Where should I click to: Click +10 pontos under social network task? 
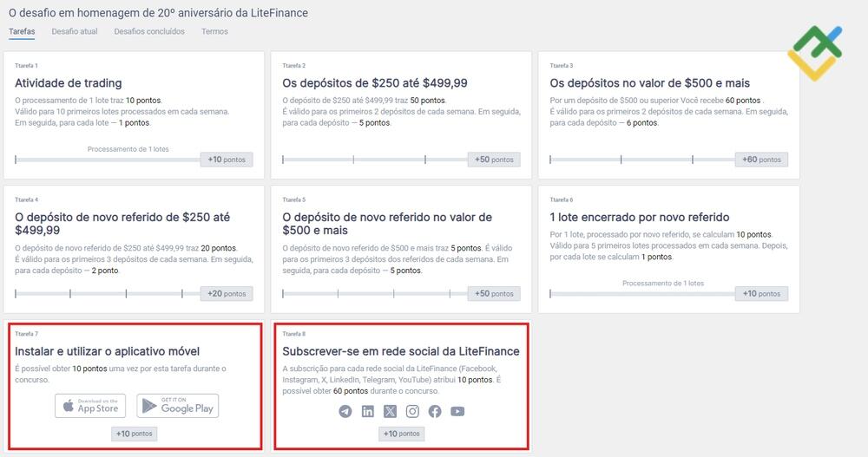[x=401, y=434]
